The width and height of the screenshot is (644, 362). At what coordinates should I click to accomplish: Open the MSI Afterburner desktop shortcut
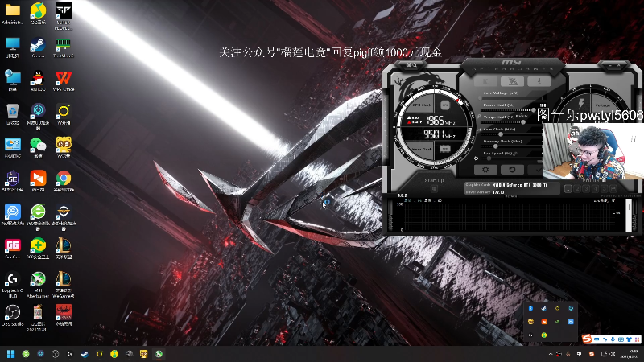tap(38, 285)
